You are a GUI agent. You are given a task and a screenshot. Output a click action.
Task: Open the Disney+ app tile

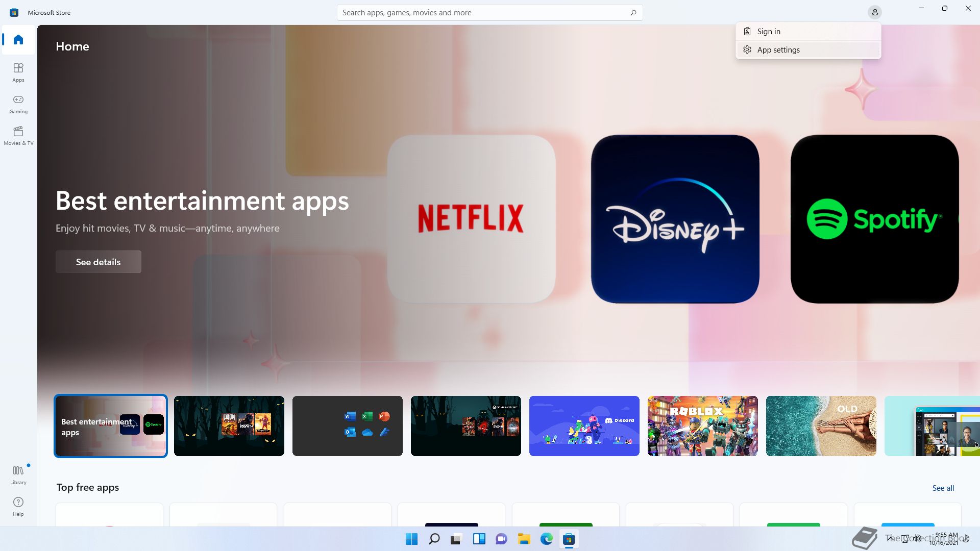pos(675,219)
